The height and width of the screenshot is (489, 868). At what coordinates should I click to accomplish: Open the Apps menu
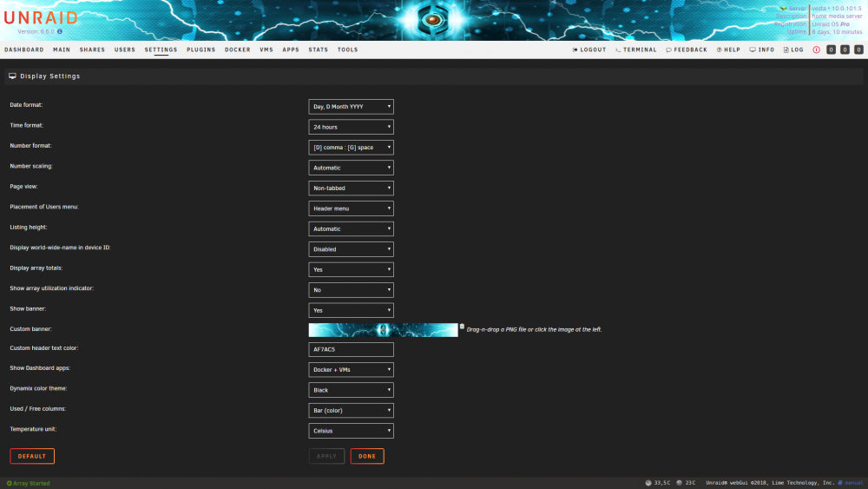click(291, 50)
